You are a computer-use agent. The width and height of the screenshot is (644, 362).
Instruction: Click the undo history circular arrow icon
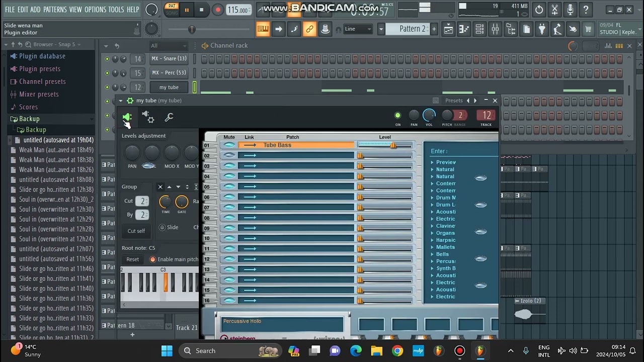[x=539, y=10]
